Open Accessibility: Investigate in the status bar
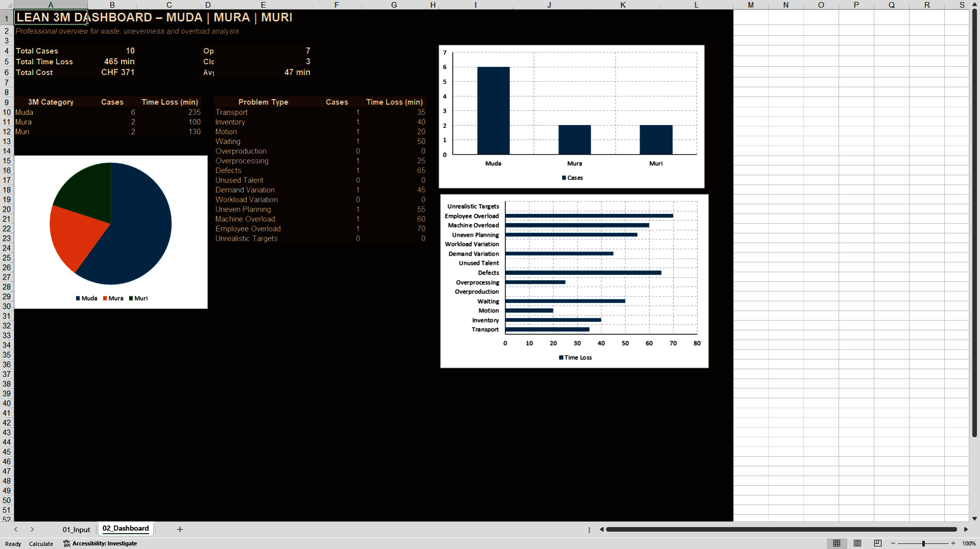 [x=100, y=543]
